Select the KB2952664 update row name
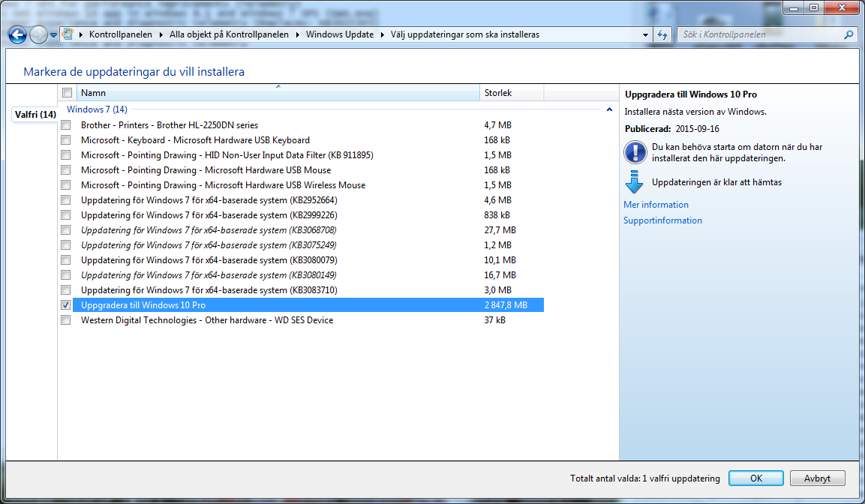 pos(209,200)
